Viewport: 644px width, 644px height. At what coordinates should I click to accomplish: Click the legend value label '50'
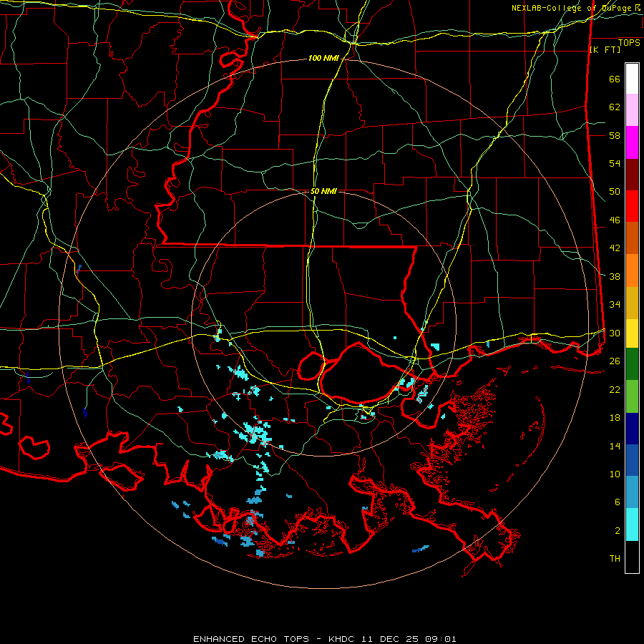tap(615, 192)
